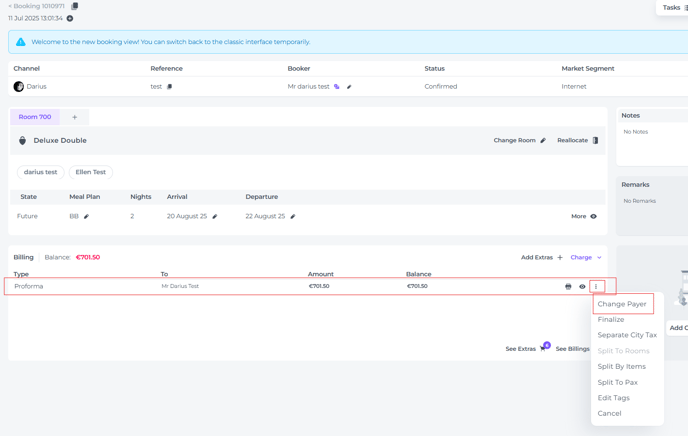688x436 pixels.
Task: Select the Room 700 tab
Action: (35, 117)
